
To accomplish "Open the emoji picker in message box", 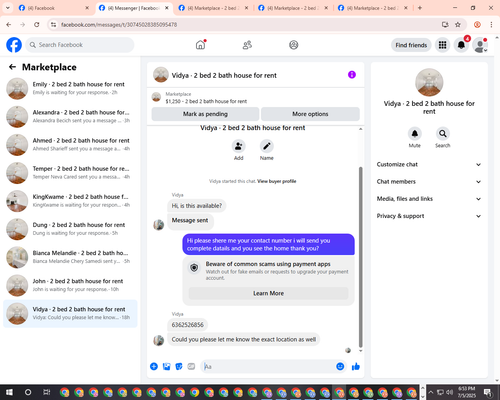I will 340,367.
